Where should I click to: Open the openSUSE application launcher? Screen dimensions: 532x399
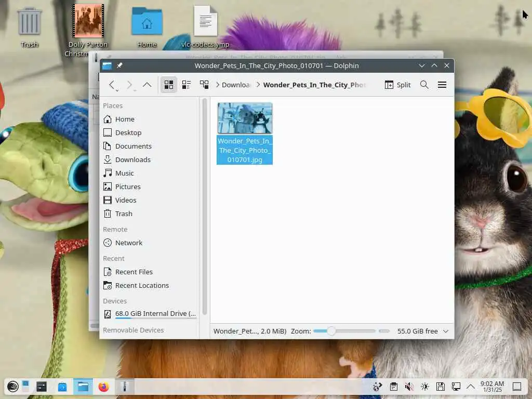tap(13, 387)
